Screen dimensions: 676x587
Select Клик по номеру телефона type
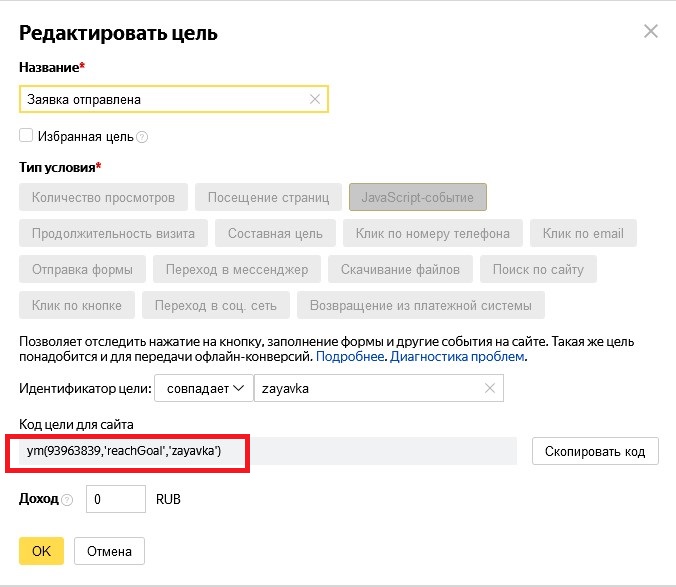[x=432, y=234]
